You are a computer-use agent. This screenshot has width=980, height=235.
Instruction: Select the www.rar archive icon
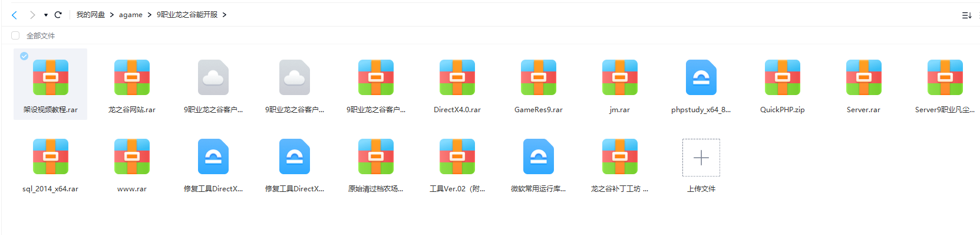click(x=132, y=156)
